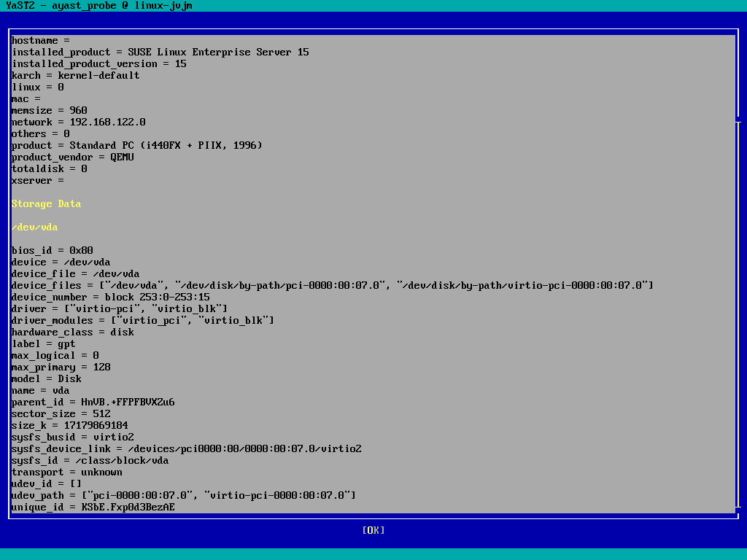The image size is (747, 560).
Task: Select the unique_id line
Action: click(x=93, y=507)
